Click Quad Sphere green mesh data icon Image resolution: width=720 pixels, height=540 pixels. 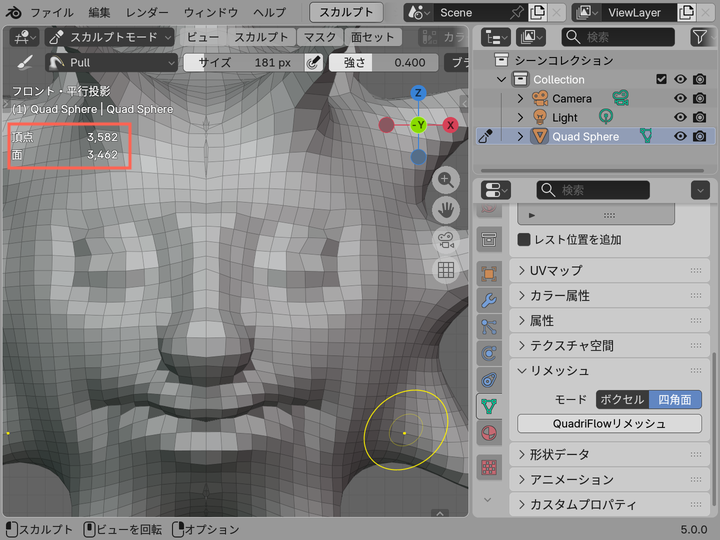coord(646,135)
